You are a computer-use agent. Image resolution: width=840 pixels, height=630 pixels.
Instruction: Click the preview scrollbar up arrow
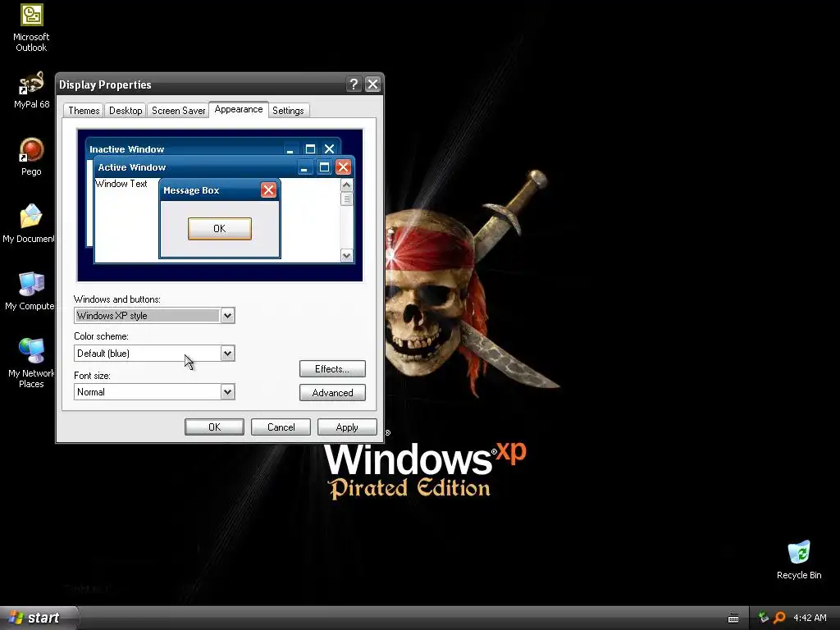tap(347, 185)
